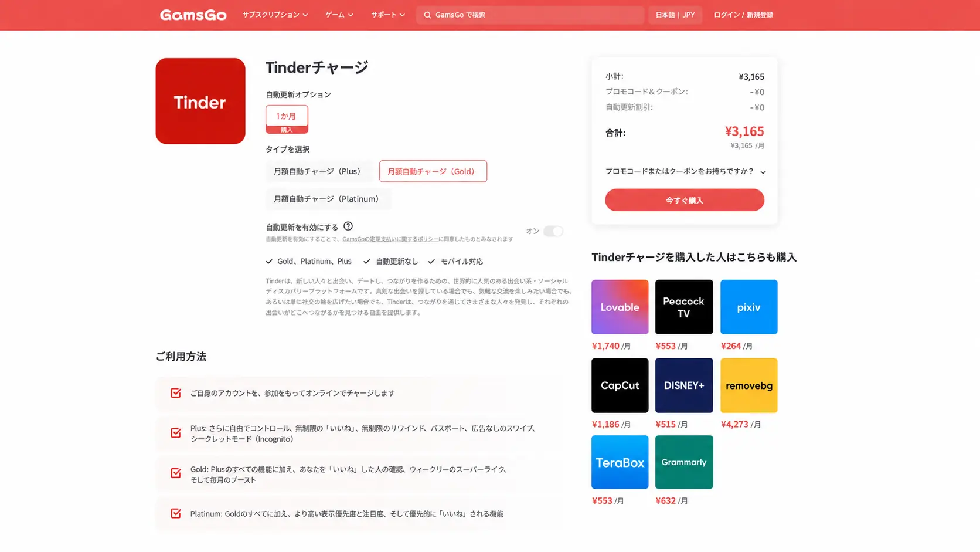The width and height of the screenshot is (980, 552).
Task: Open the removebg product card
Action: [x=748, y=385]
